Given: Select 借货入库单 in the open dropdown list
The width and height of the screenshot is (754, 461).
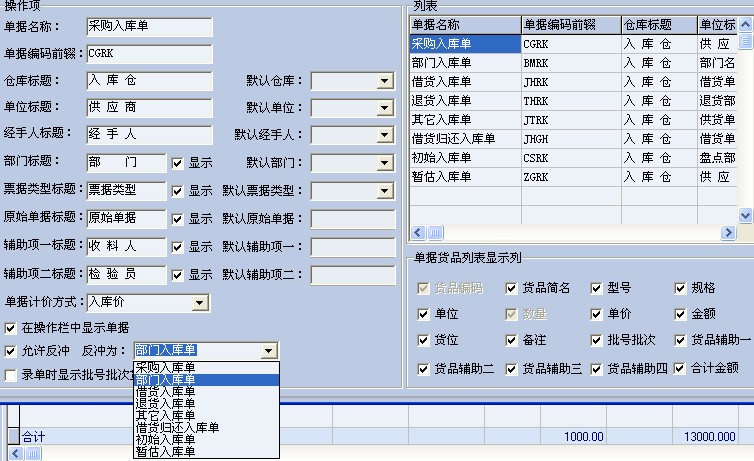Looking at the screenshot, I should [166, 391].
